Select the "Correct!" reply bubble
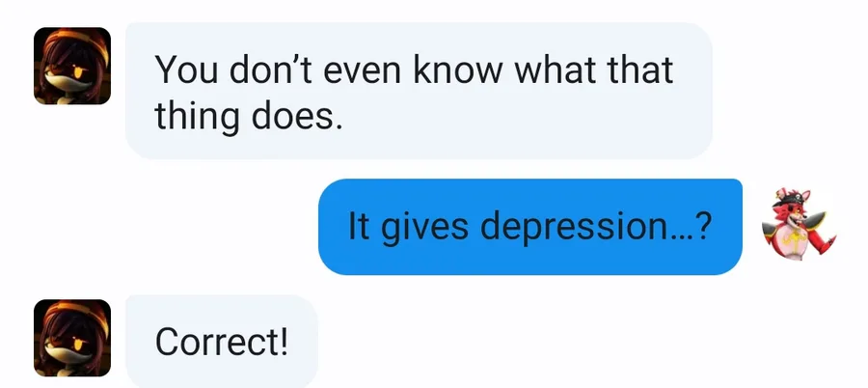Image resolution: width=868 pixels, height=388 pixels. tap(222, 342)
